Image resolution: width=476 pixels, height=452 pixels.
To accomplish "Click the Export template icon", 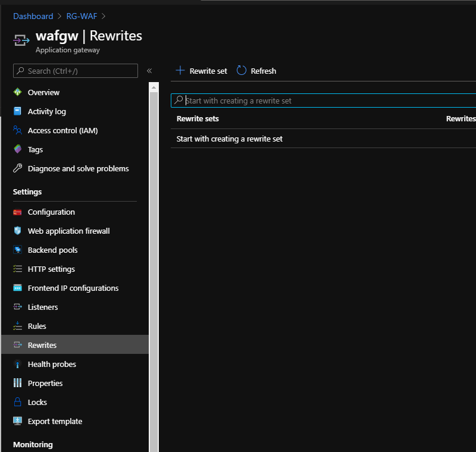I will (17, 421).
